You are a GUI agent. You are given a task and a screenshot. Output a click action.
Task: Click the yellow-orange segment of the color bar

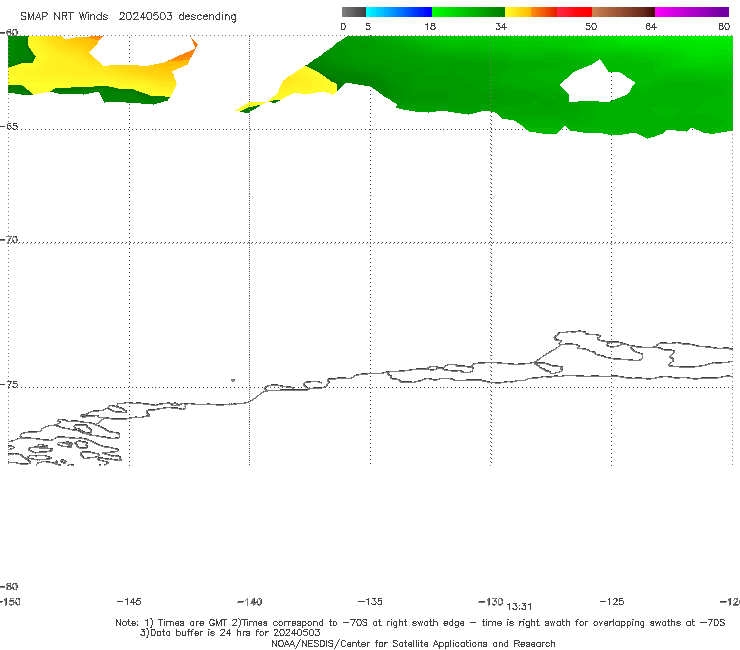(x=531, y=12)
